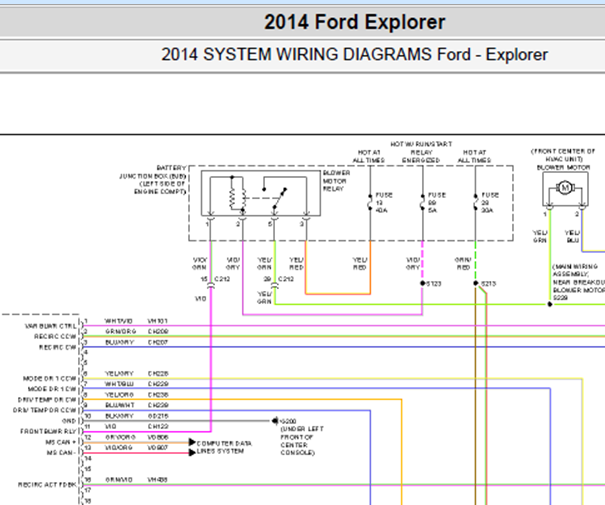Click the C212 pin 29 connector symbol

click(x=274, y=286)
